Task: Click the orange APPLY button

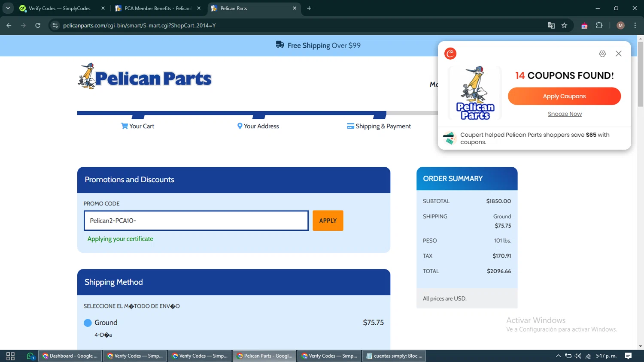Action: [328, 220]
